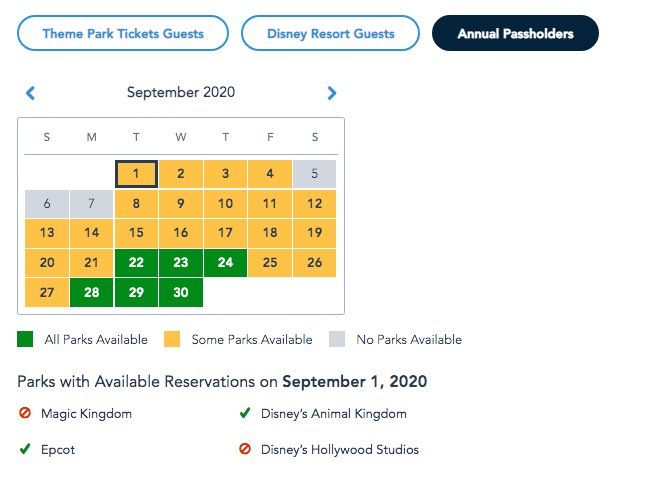This screenshot has width=661, height=480.
Task: Click gray No Parks Available swatch
Action: tap(337, 339)
